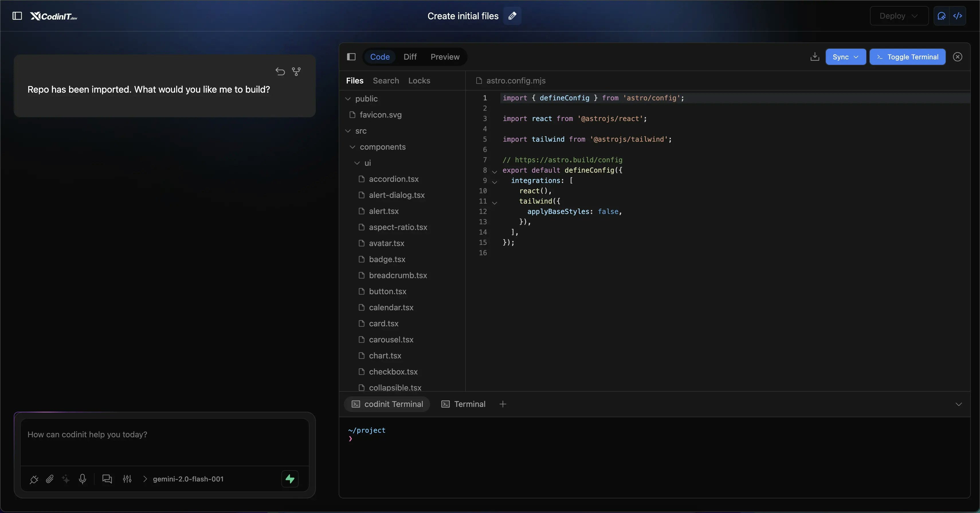Open the Search tab in file panel

pos(385,80)
